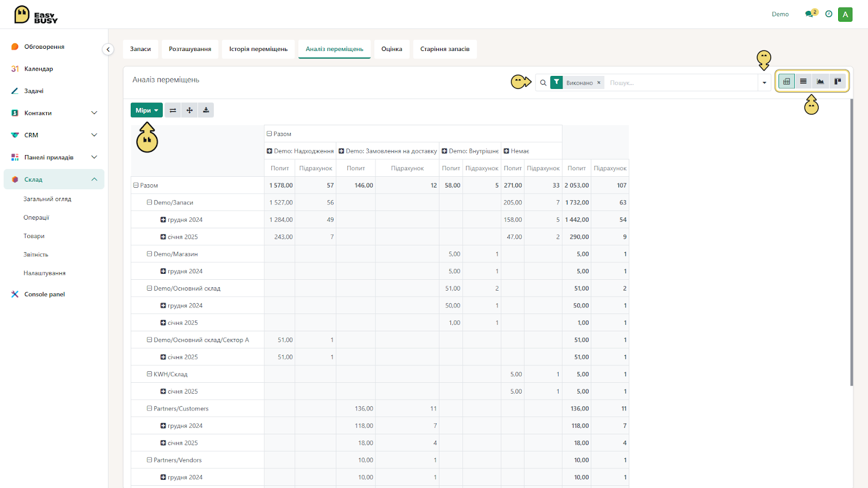Click the expand all arrows icon
Image resolution: width=868 pixels, height=488 pixels.
click(189, 110)
